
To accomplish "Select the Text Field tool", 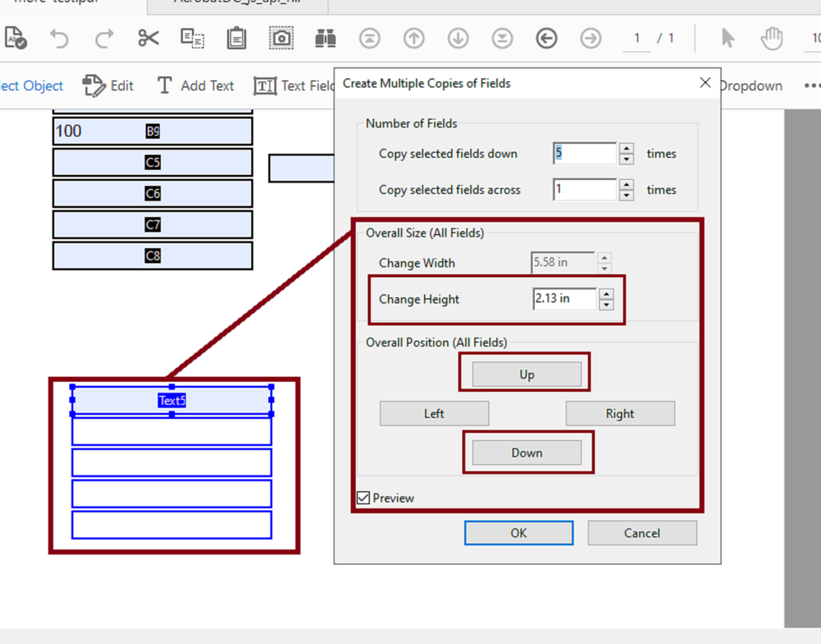I will (x=293, y=85).
